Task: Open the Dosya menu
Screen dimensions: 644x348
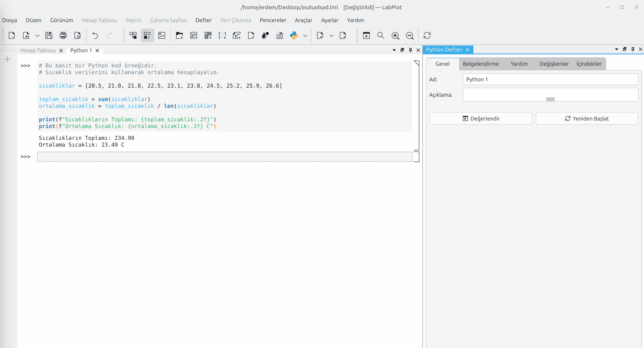Action: tap(10, 20)
